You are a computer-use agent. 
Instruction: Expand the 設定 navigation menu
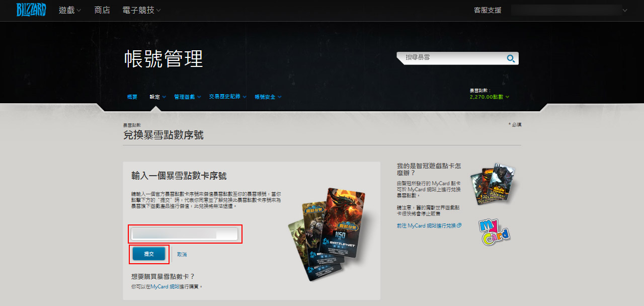[157, 97]
